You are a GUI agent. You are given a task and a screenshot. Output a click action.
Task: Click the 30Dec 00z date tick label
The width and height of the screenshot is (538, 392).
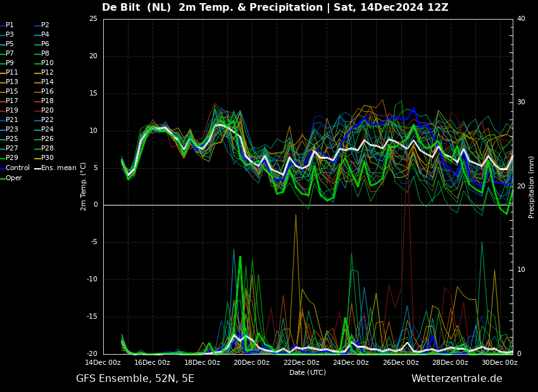tap(499, 363)
